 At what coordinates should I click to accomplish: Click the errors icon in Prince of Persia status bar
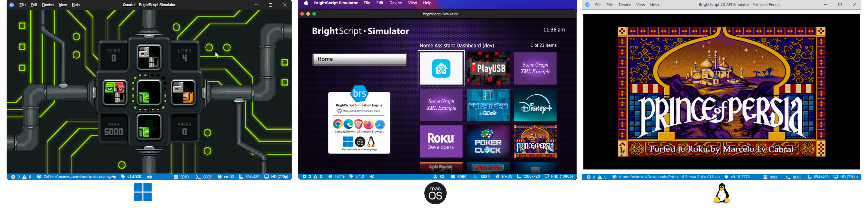pyautogui.click(x=589, y=177)
